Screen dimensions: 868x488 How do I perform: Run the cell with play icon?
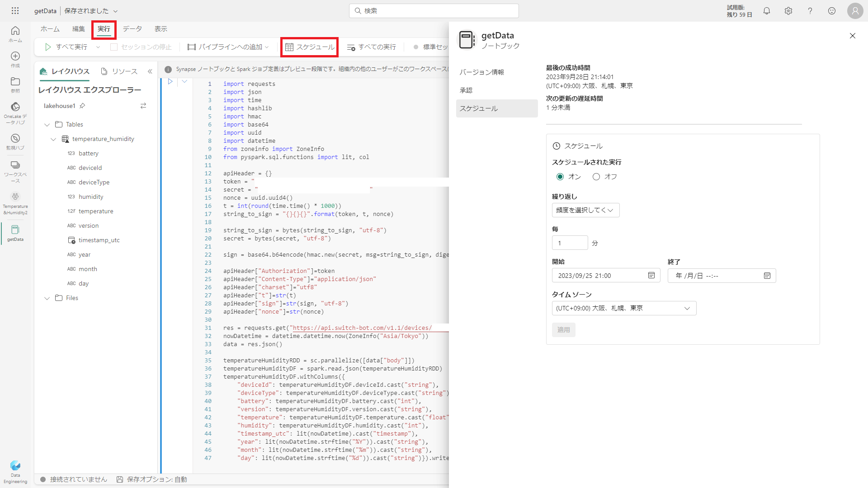[x=170, y=82]
